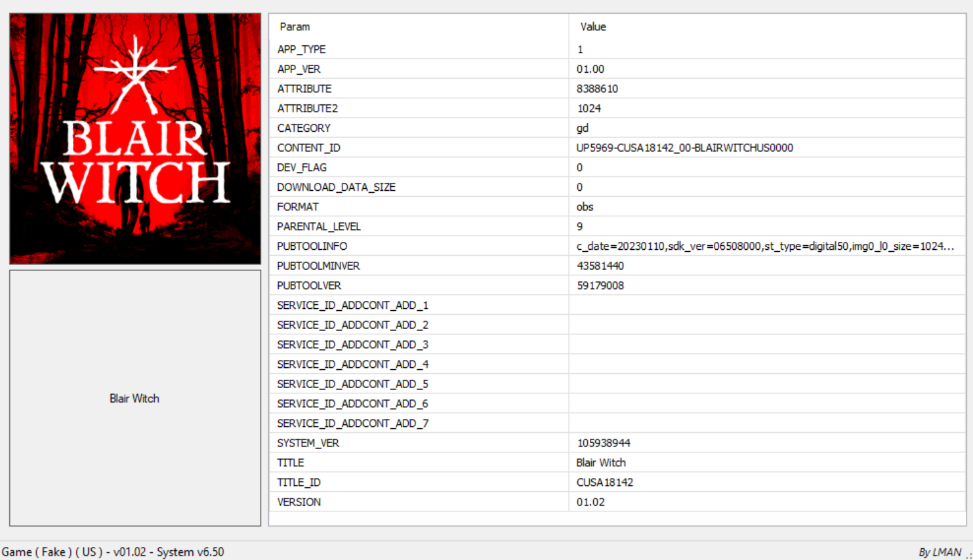This screenshot has width=973, height=560.
Task: Click the UP5969-CUSA18142_00-BLAIRWITCHUS0000 value
Action: click(x=685, y=148)
